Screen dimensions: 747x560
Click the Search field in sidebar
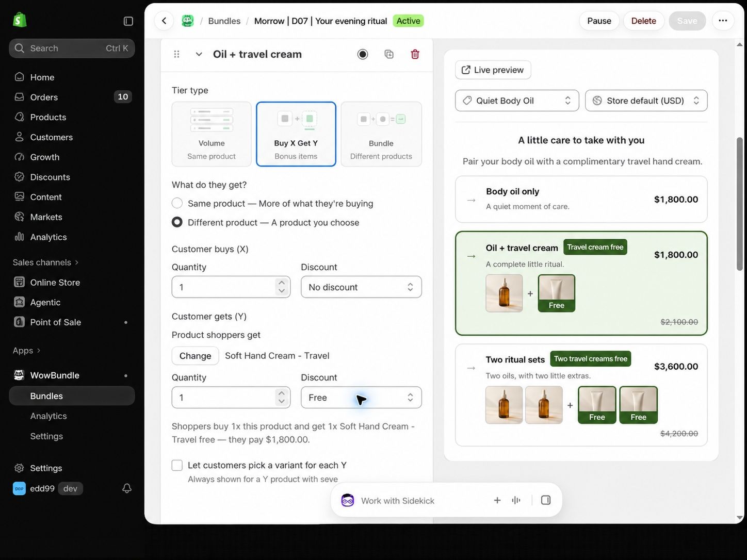tap(72, 48)
